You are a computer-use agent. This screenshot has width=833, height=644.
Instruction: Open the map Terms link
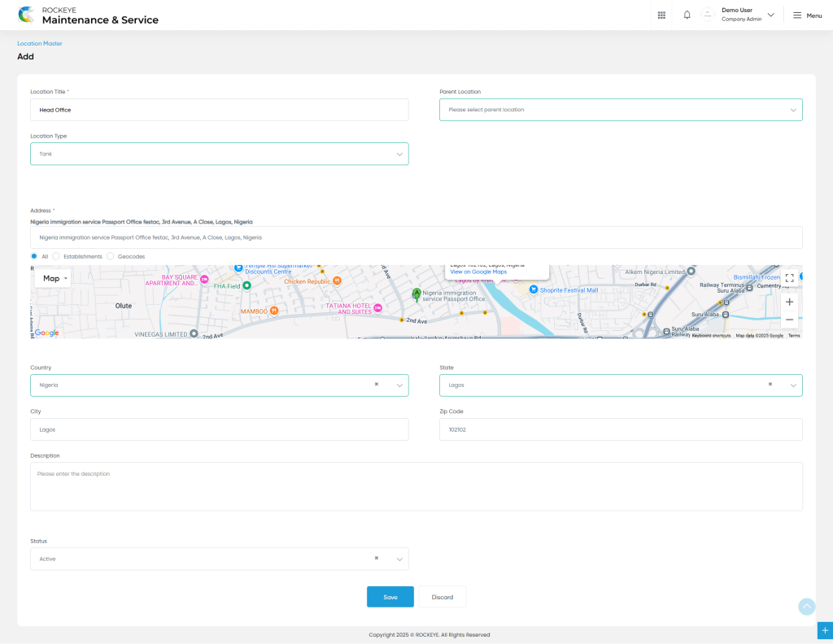(x=794, y=336)
